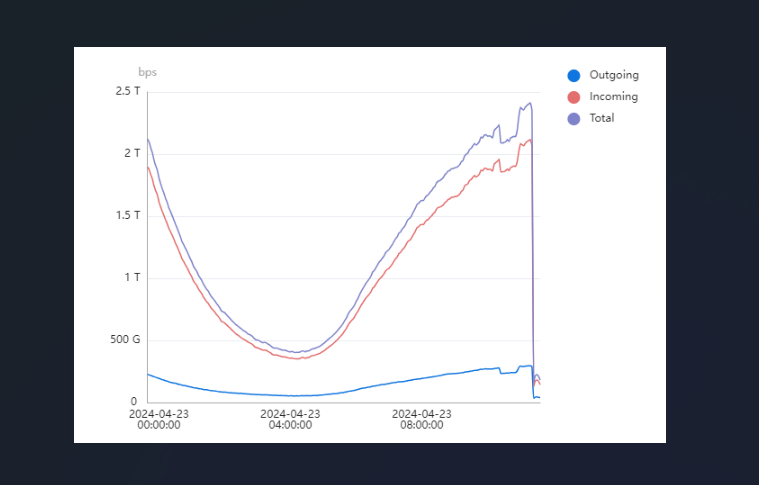Click the 1 T y-axis label
This screenshot has width=759, height=485.
pyautogui.click(x=133, y=277)
